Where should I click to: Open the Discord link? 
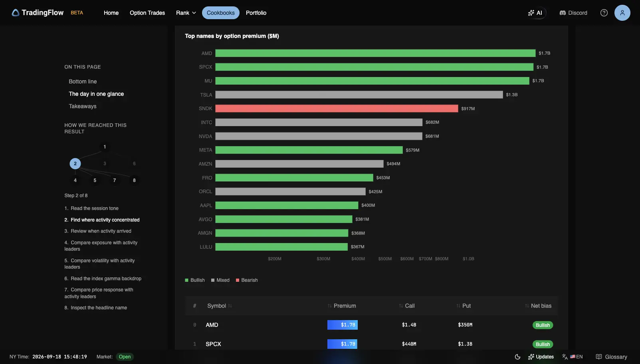(573, 13)
